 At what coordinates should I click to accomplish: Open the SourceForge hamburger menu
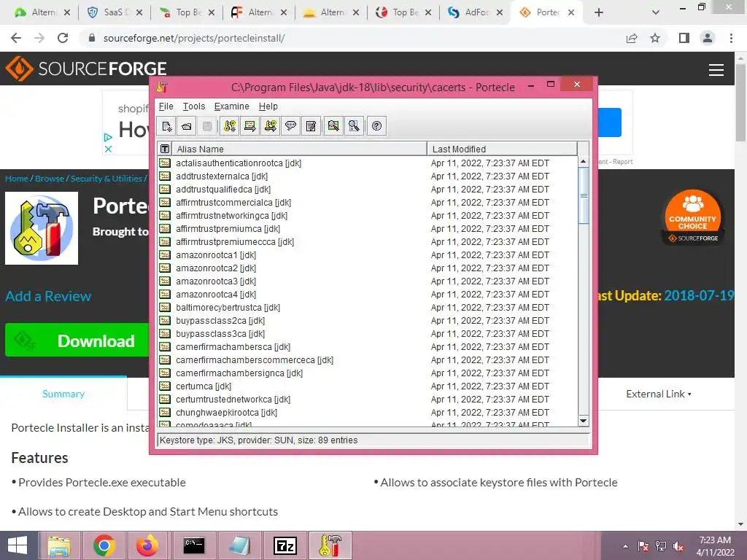pos(716,70)
